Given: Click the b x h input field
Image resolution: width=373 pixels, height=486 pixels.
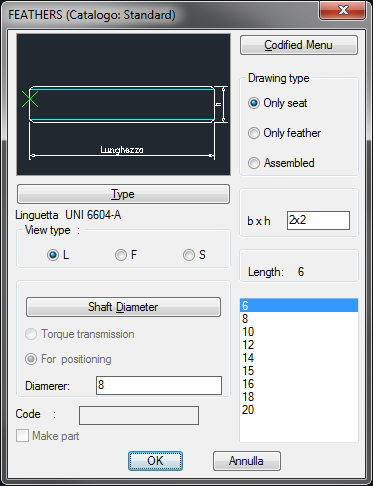Looking at the screenshot, I should click(x=318, y=220).
